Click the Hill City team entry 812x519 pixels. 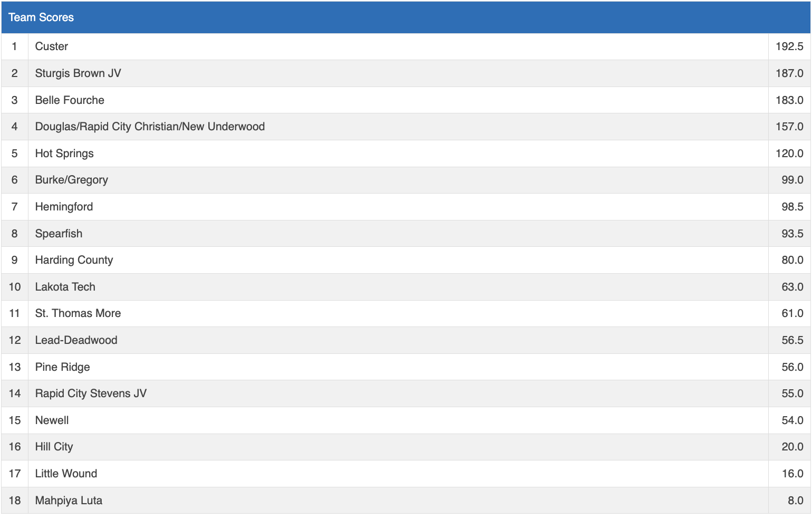click(x=54, y=447)
